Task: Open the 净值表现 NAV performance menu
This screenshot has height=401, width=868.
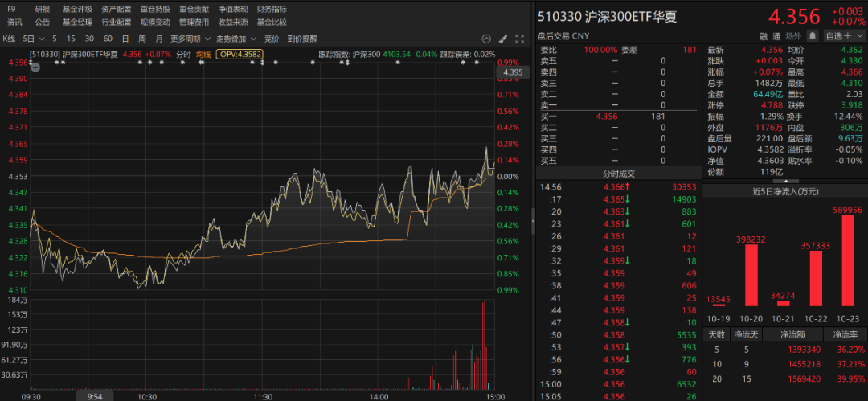Action: 233,10
